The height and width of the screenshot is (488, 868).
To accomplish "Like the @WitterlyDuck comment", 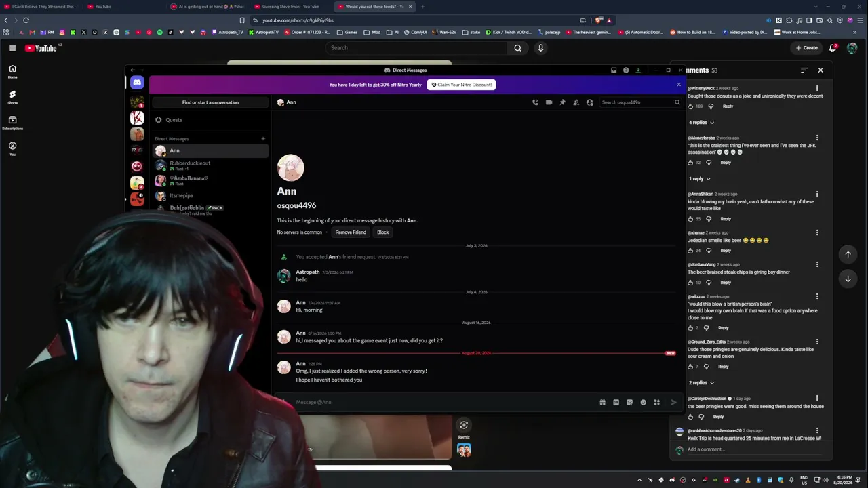I will tap(690, 106).
